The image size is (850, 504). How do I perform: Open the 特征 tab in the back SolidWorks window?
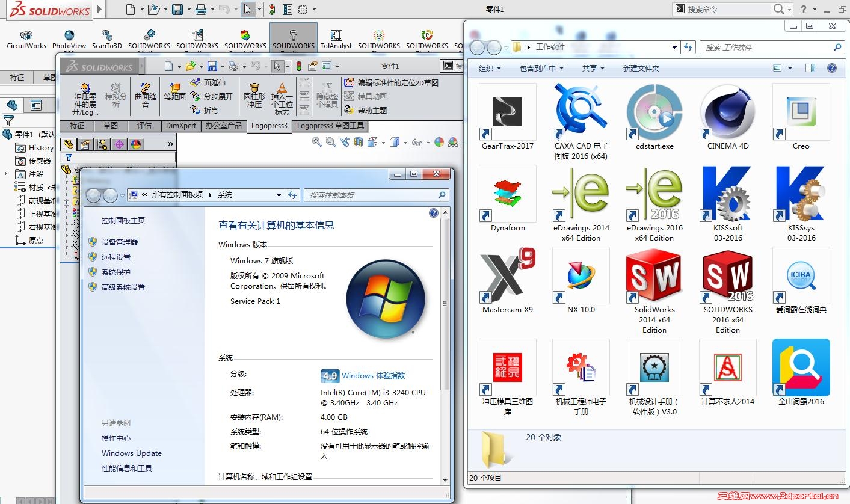tap(17, 77)
